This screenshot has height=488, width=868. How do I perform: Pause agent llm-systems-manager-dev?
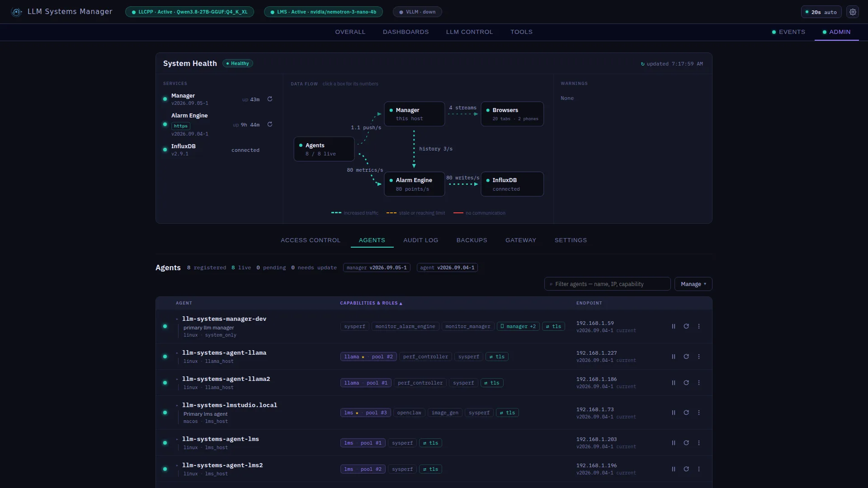[x=674, y=326]
